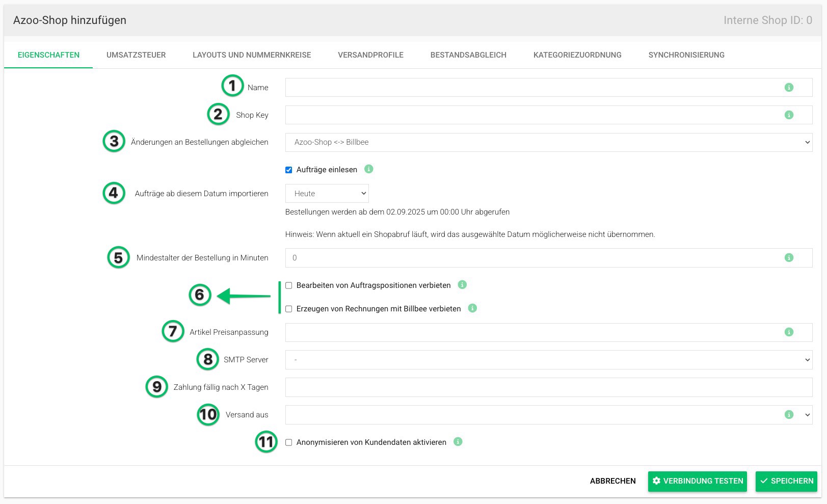The image size is (827, 504).
Task: Show info for Anonymisieren von Kundendaten
Action: [x=458, y=442]
